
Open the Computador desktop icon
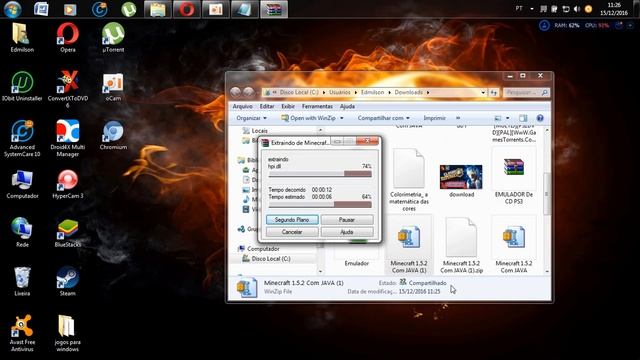tap(22, 184)
